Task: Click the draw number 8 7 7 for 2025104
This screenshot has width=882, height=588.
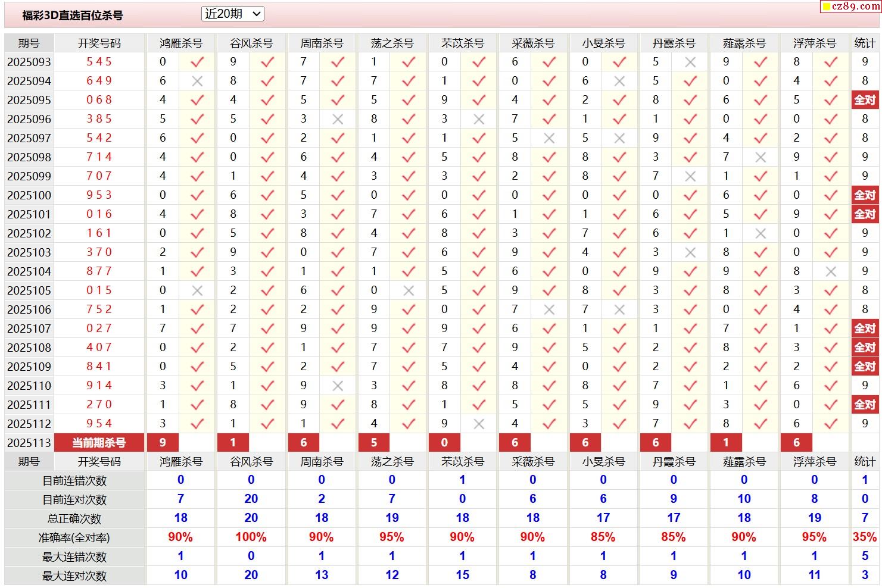Action: (99, 271)
